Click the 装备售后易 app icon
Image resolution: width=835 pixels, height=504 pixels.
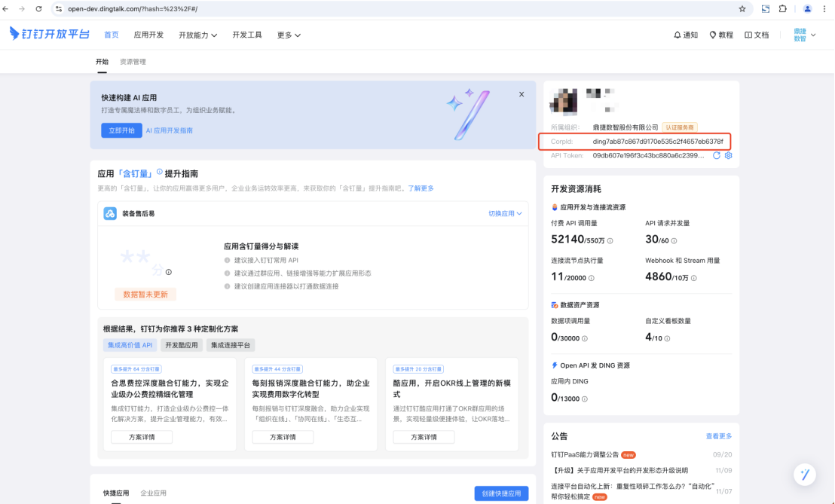[110, 213]
